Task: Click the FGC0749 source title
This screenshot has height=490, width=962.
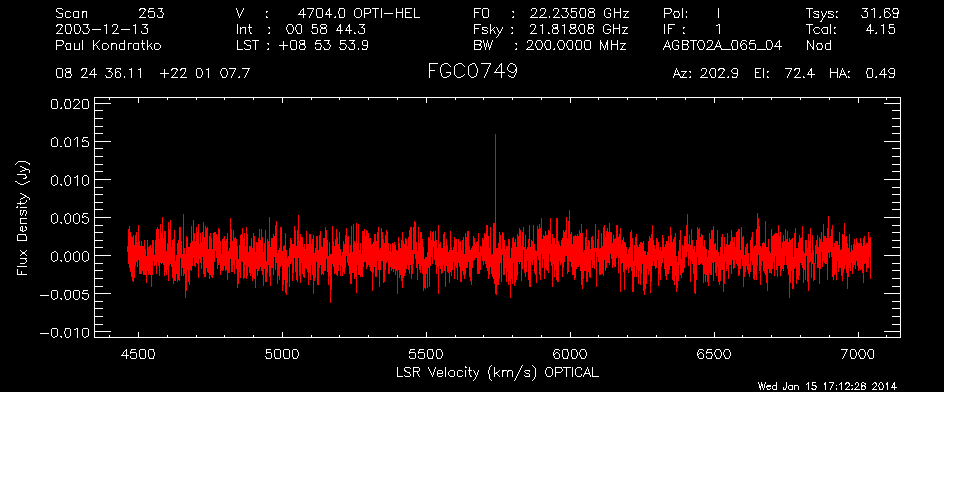Action: click(x=472, y=72)
